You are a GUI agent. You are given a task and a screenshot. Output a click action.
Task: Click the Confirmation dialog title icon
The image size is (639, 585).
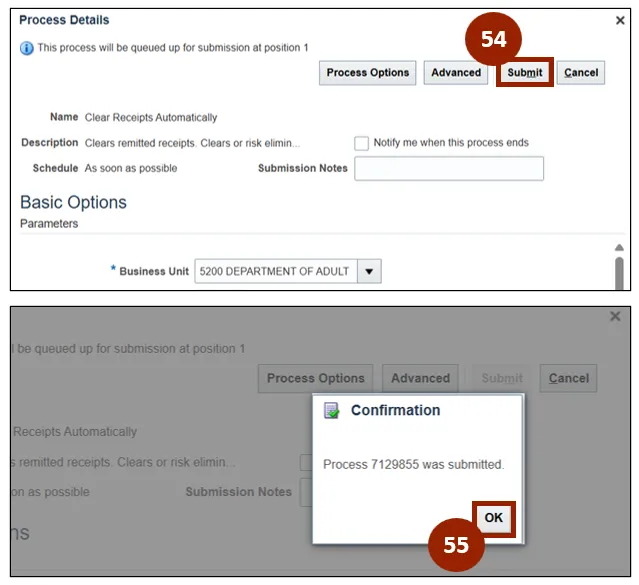click(332, 410)
